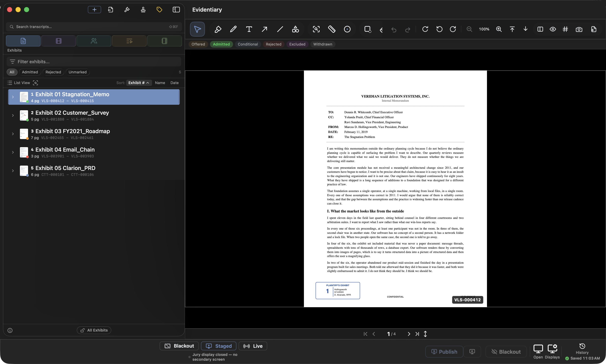Open the All Exhibits lock selector

pyautogui.click(x=94, y=330)
